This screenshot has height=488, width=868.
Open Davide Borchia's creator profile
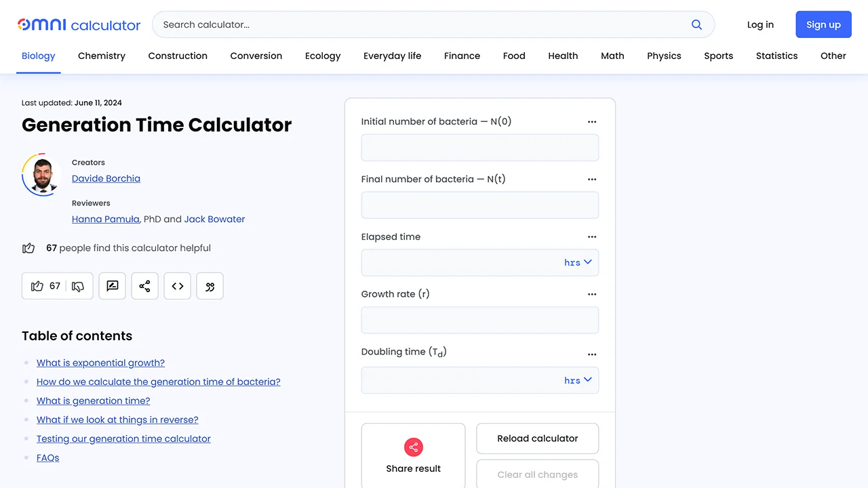tap(106, 178)
